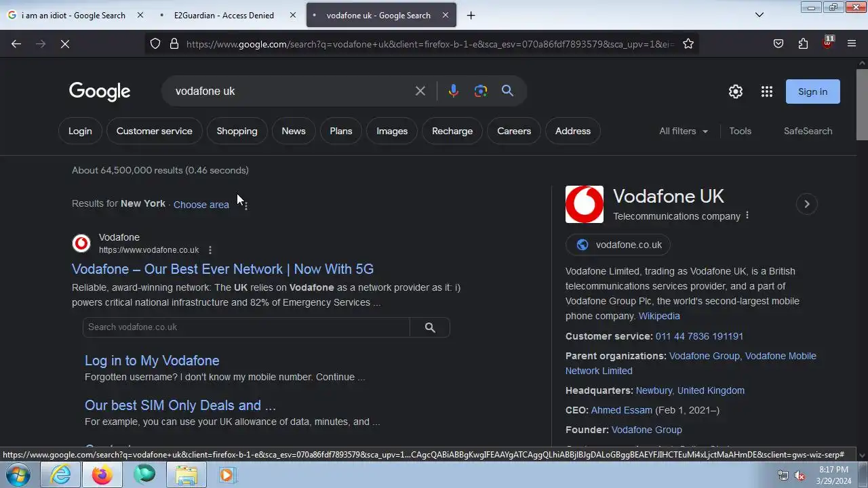
Task: Open Google Lens image search
Action: [x=481, y=91]
